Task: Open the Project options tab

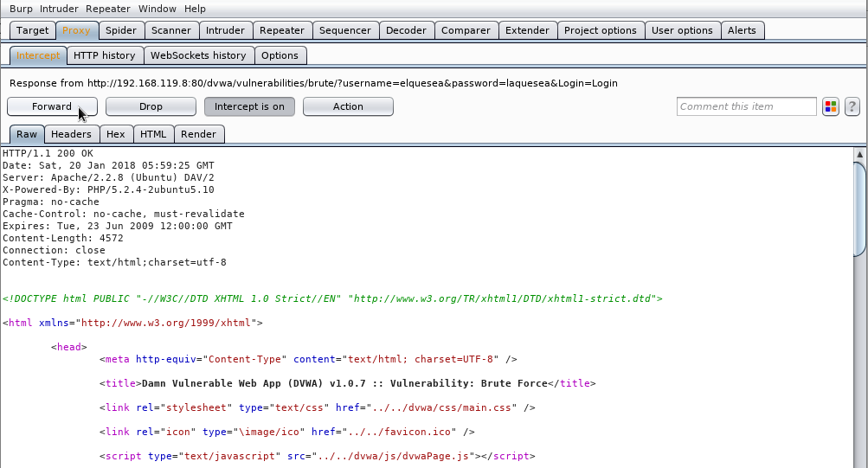Action: (601, 30)
